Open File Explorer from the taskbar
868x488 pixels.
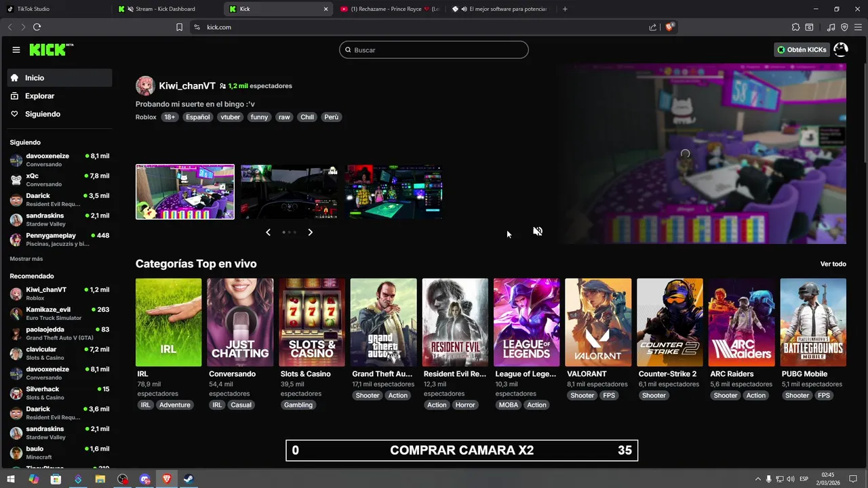click(100, 479)
